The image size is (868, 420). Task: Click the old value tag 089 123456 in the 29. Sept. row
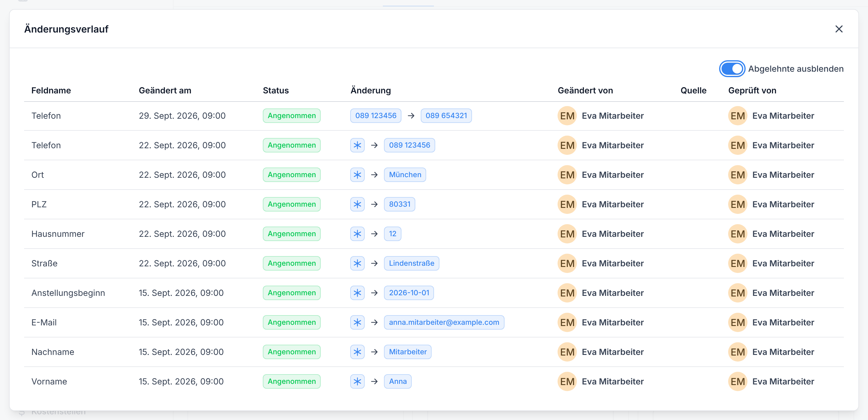point(376,116)
